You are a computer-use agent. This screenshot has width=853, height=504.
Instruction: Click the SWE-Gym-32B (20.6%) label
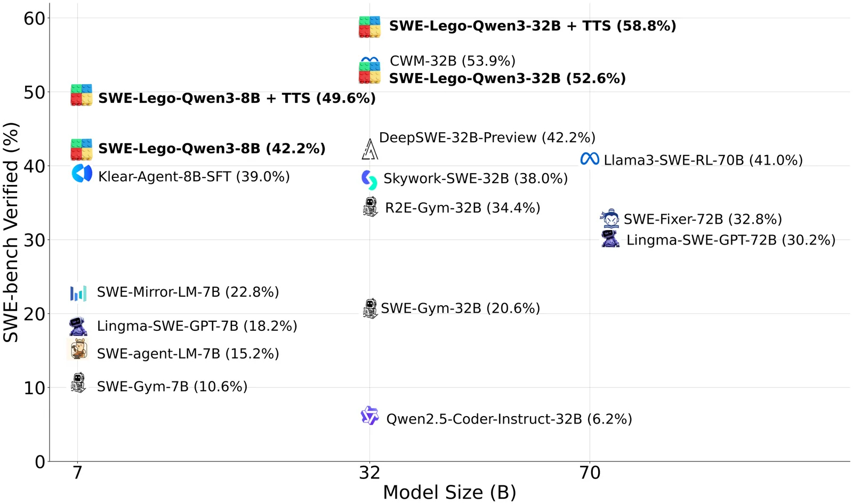click(460, 308)
